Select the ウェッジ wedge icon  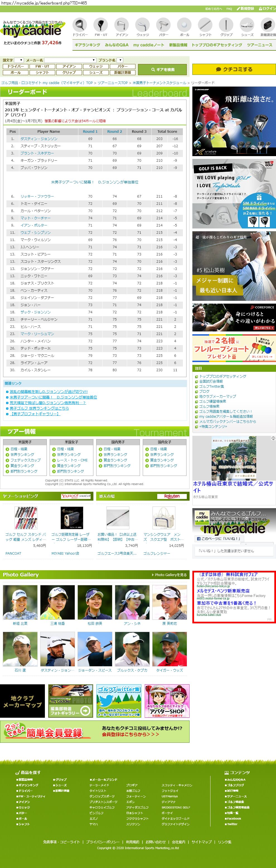[x=142, y=27]
